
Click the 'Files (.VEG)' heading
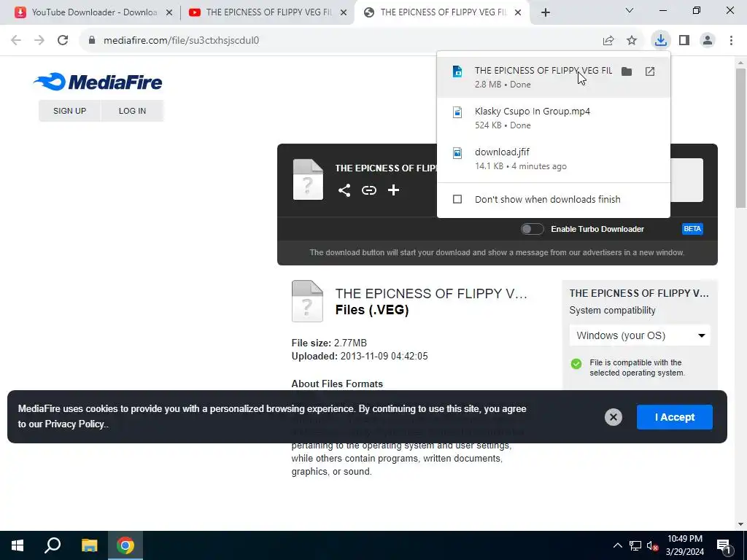(372, 310)
